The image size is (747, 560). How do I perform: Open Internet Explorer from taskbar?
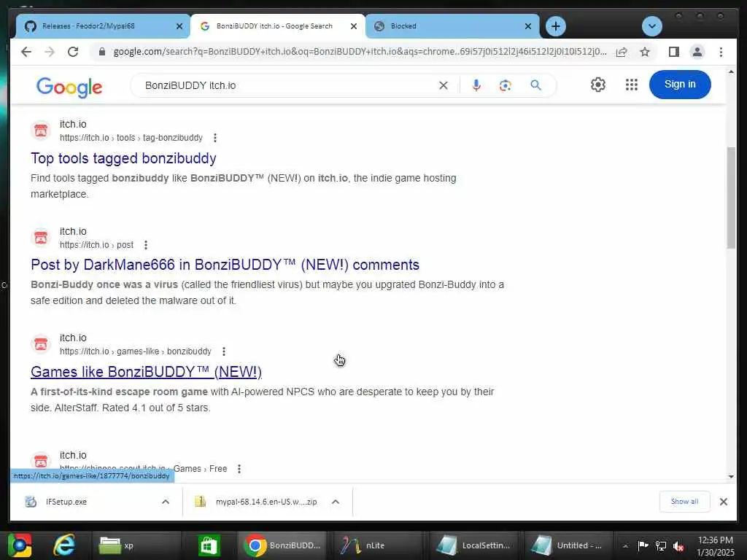64,545
